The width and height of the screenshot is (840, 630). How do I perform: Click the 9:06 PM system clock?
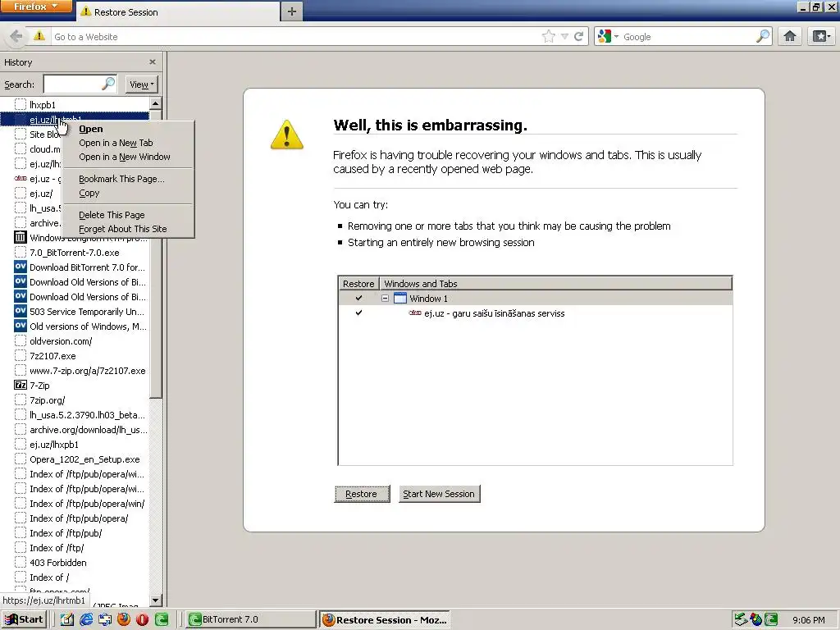(808, 620)
